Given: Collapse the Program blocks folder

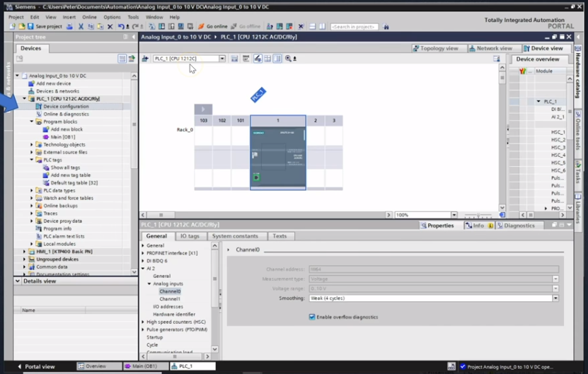Looking at the screenshot, I should 32,122.
